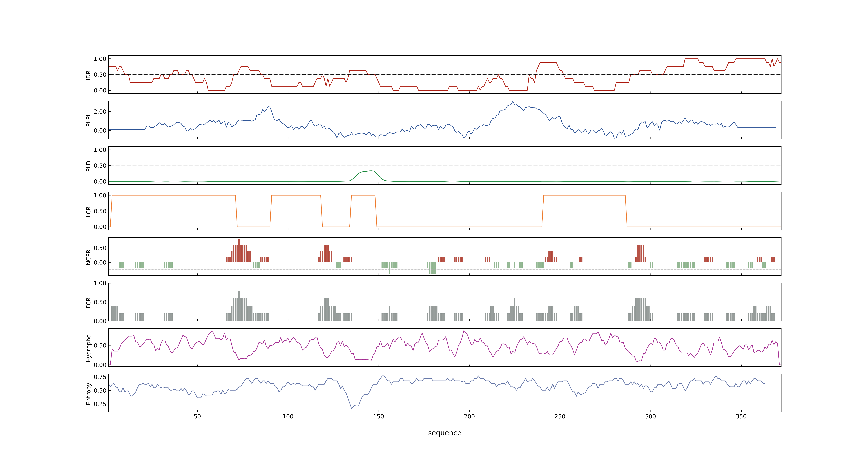Click x-axis tick label 250
868x463 pixels.
560,416
